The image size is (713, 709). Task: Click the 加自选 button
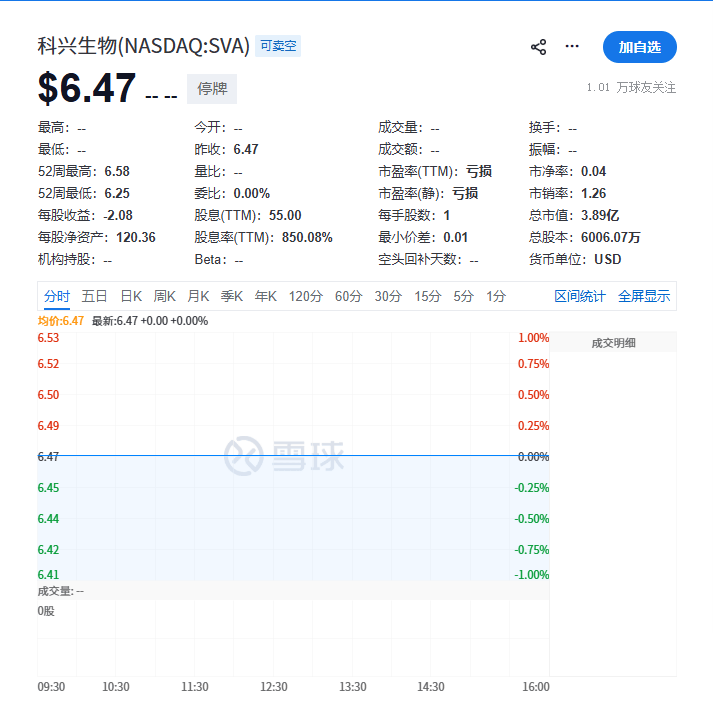tap(639, 47)
